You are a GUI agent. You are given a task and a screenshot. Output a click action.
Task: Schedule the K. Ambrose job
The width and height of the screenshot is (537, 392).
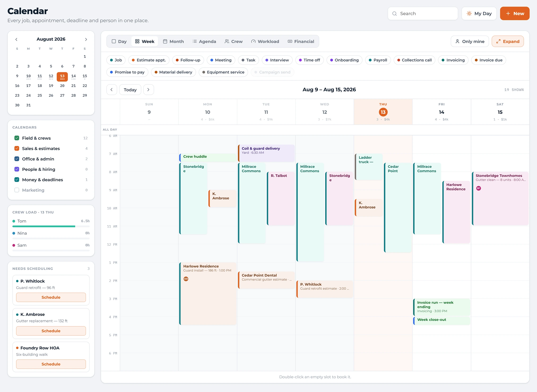pos(51,331)
